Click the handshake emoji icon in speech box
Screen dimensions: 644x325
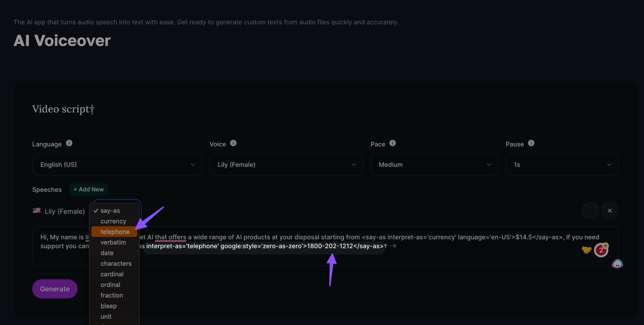click(x=586, y=250)
